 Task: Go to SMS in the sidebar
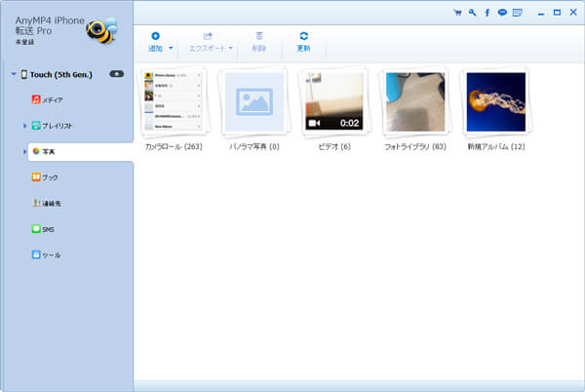pyautogui.click(x=46, y=229)
